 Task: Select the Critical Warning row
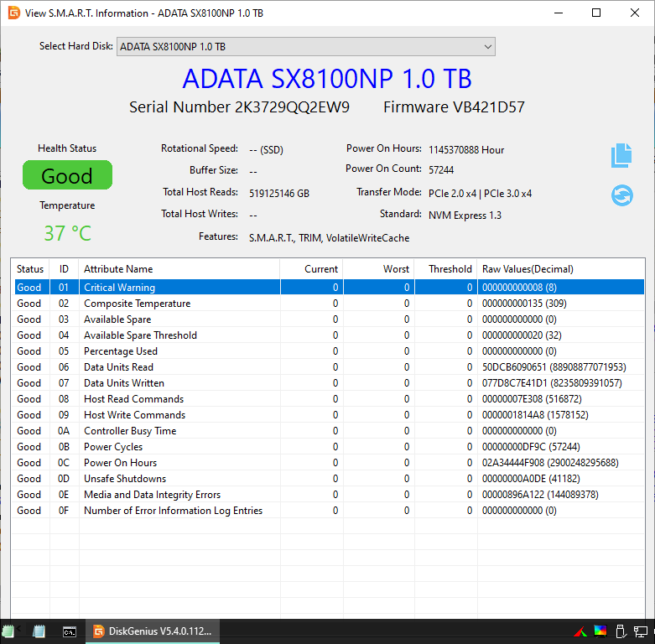(329, 288)
